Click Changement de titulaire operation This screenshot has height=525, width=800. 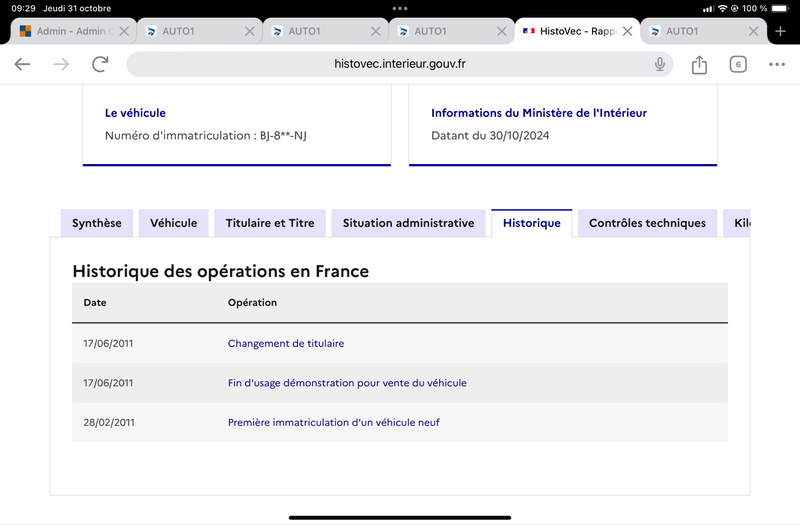pyautogui.click(x=286, y=343)
